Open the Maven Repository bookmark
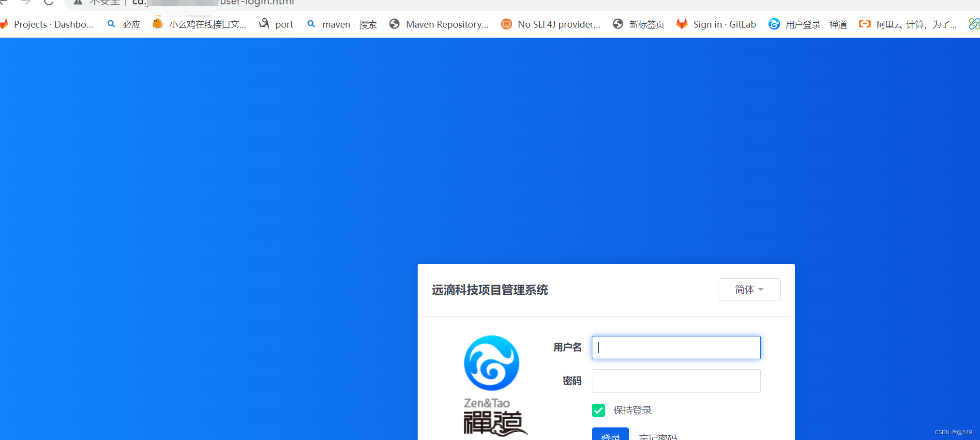This screenshot has height=440, width=980. (439, 24)
